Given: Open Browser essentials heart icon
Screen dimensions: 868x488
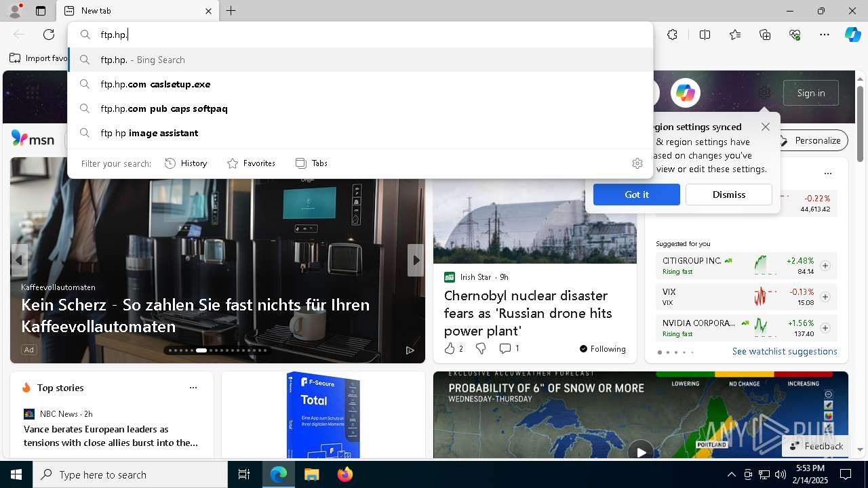Looking at the screenshot, I should click(795, 35).
